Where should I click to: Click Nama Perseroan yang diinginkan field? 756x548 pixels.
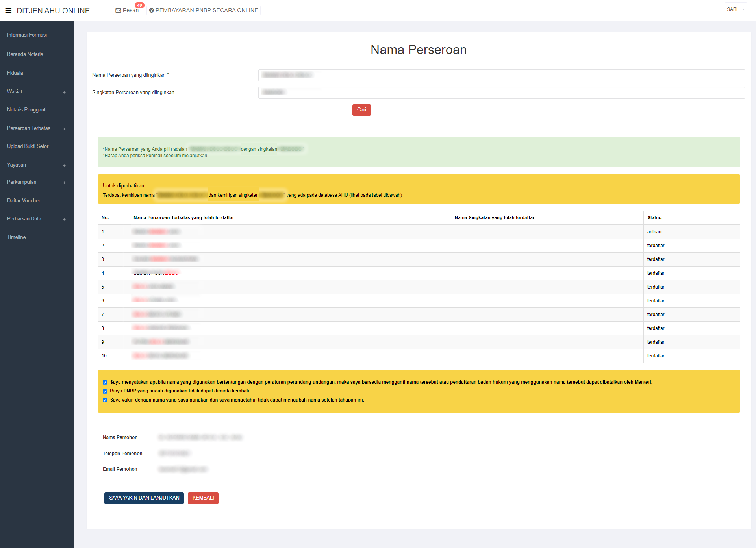coord(501,75)
